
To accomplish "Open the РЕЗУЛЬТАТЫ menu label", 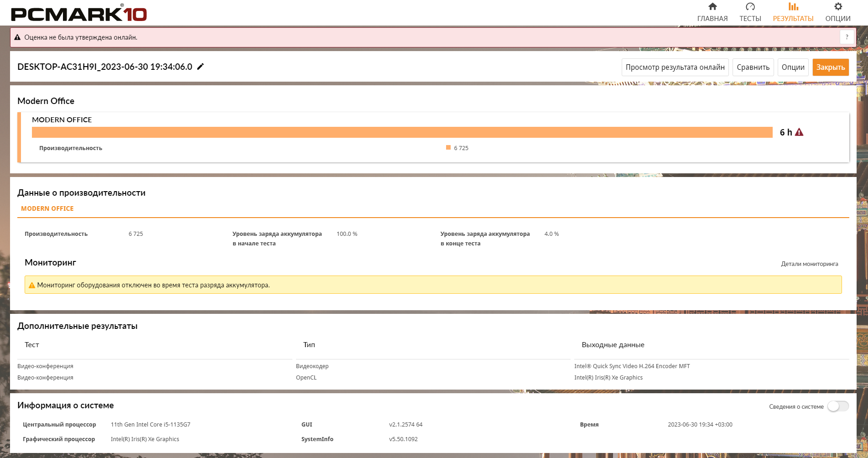I will coord(793,19).
